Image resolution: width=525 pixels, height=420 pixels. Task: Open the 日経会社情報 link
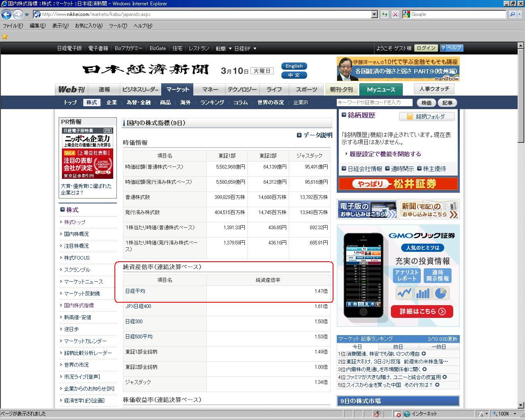coord(365,169)
